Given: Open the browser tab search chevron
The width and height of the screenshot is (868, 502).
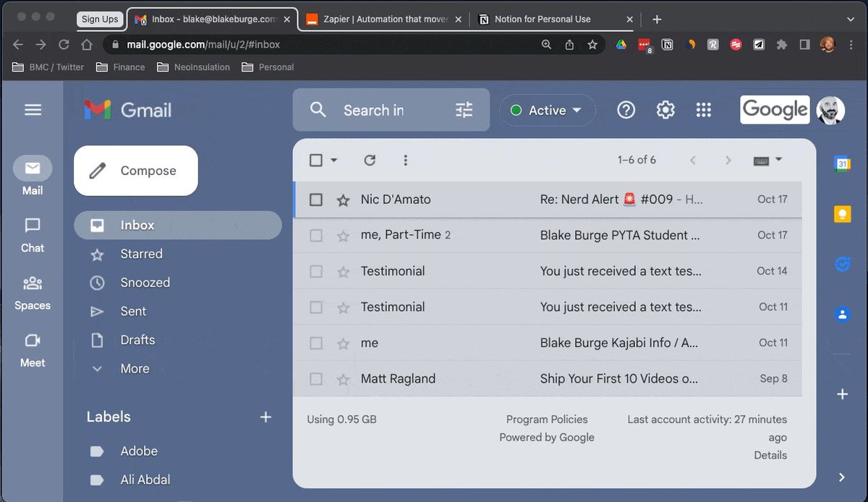Looking at the screenshot, I should [x=851, y=20].
